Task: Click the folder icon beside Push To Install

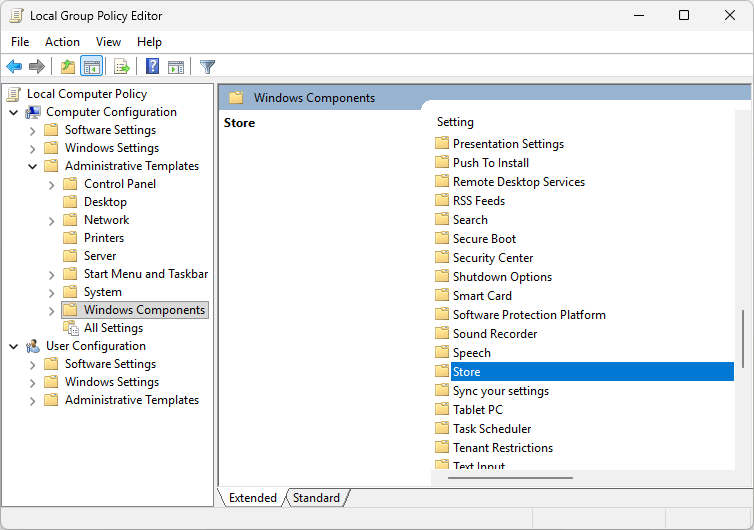Action: click(441, 162)
